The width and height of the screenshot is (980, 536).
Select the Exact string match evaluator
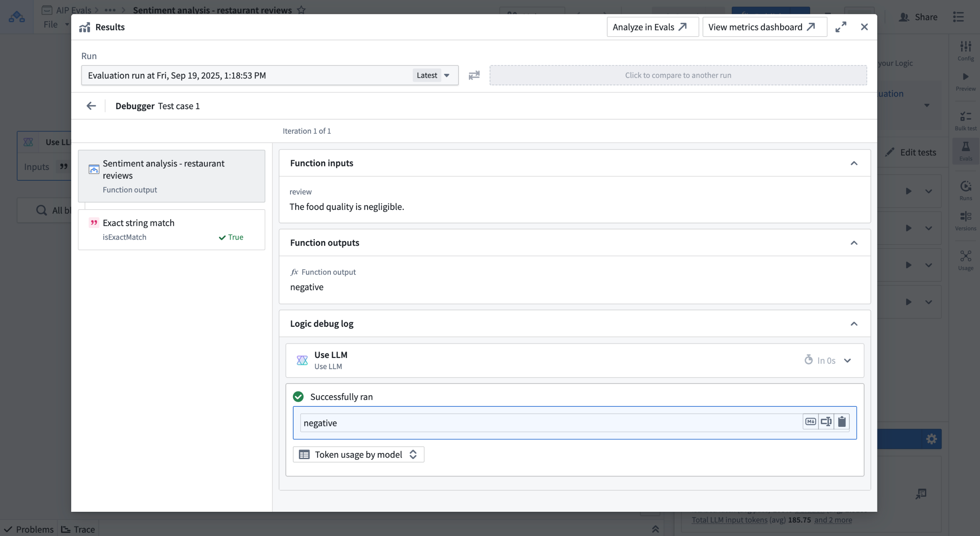click(x=171, y=230)
